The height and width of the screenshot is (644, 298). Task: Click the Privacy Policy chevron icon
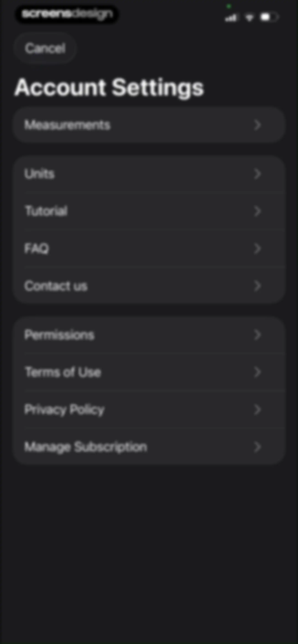(257, 410)
